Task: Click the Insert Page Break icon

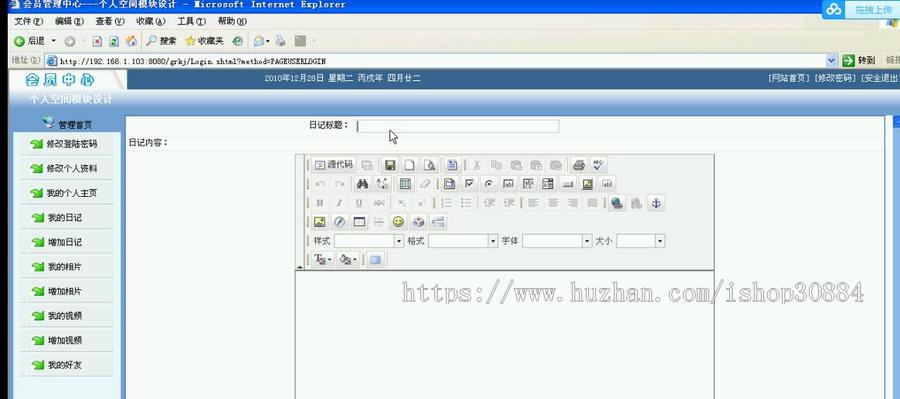Action: (x=439, y=222)
